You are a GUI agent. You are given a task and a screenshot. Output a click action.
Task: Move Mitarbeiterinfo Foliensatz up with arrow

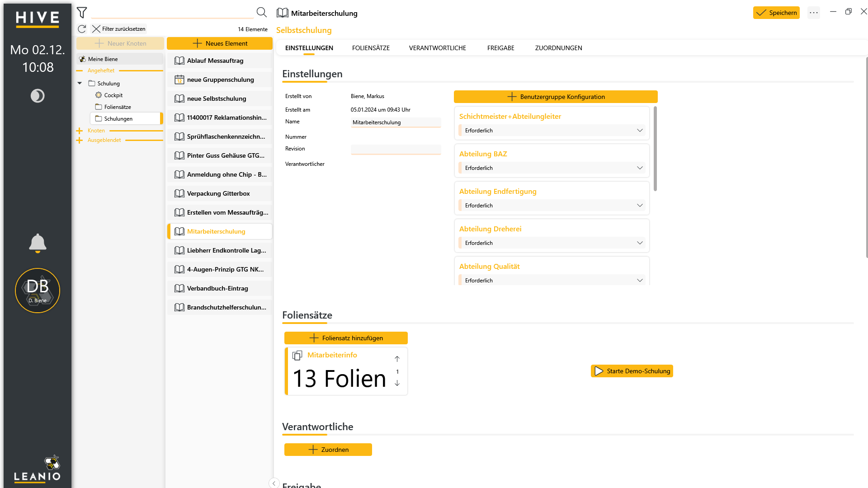[x=397, y=359]
